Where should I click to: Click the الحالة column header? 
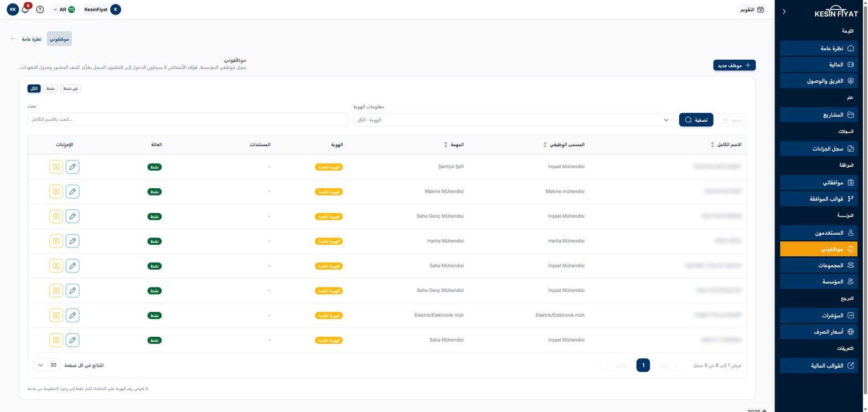pos(156,145)
